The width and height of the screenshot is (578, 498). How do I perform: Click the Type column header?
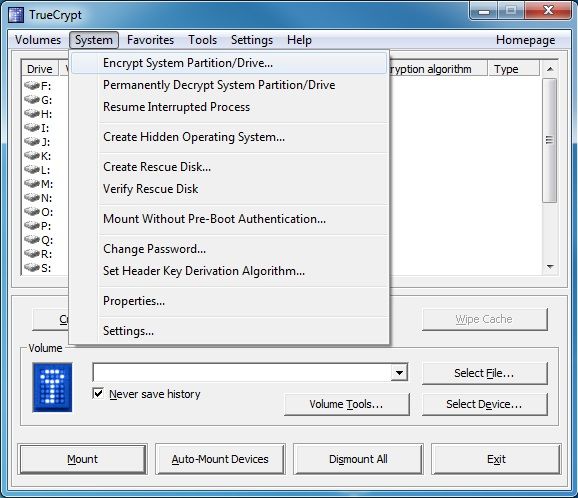coord(514,69)
